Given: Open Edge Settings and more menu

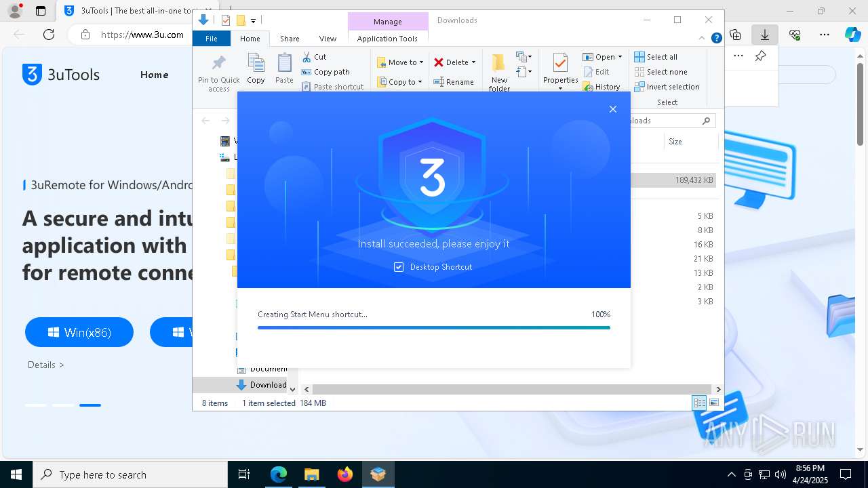Looking at the screenshot, I should pos(825,34).
